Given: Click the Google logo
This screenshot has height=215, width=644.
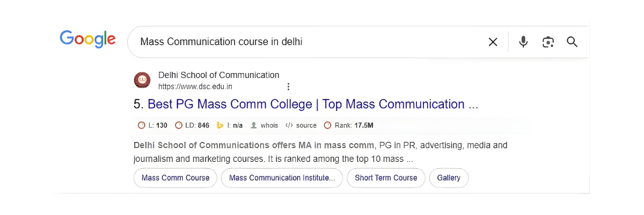Looking at the screenshot, I should tap(87, 39).
